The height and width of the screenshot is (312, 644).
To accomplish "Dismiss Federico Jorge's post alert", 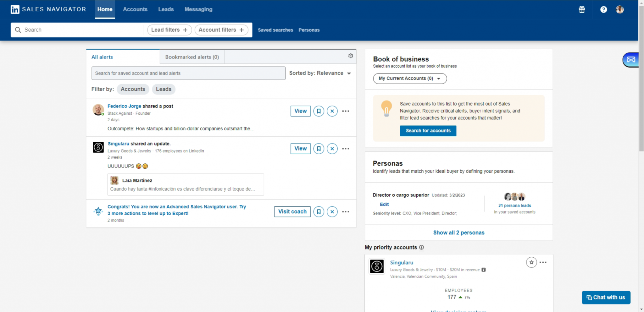I will 332,111.
